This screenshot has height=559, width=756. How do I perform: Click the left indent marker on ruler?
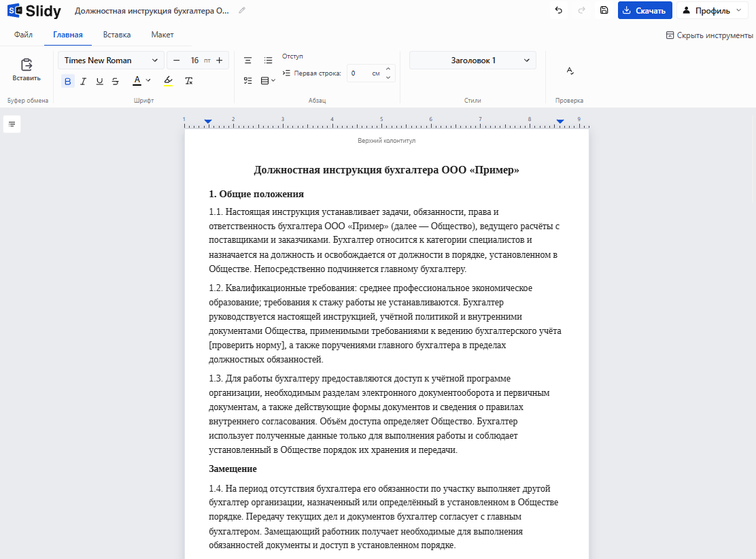pos(208,122)
